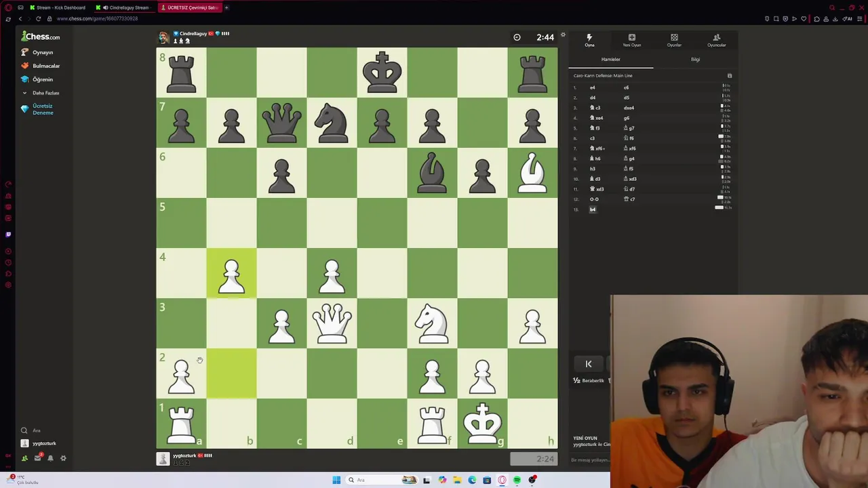Open a new browser tab
This screenshot has height=488, width=868.
[226, 7]
